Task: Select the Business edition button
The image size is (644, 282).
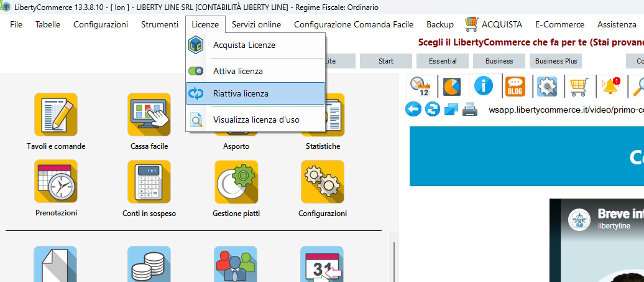Action: [x=499, y=61]
